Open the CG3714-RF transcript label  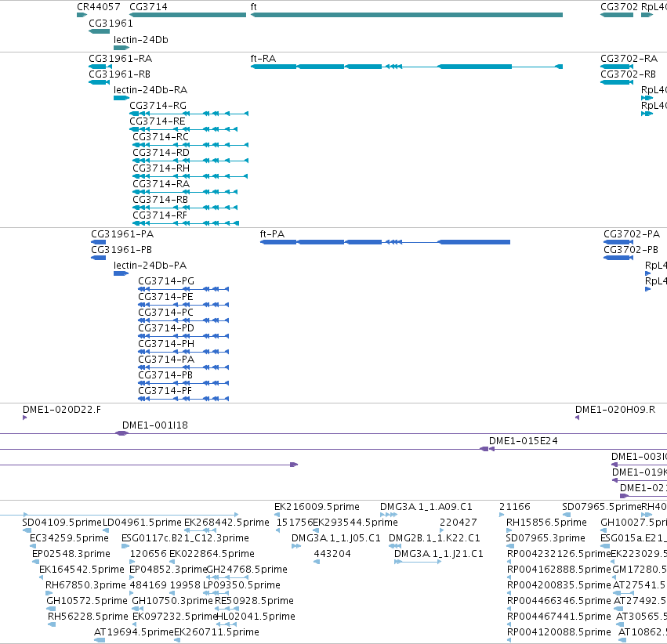click(x=160, y=215)
